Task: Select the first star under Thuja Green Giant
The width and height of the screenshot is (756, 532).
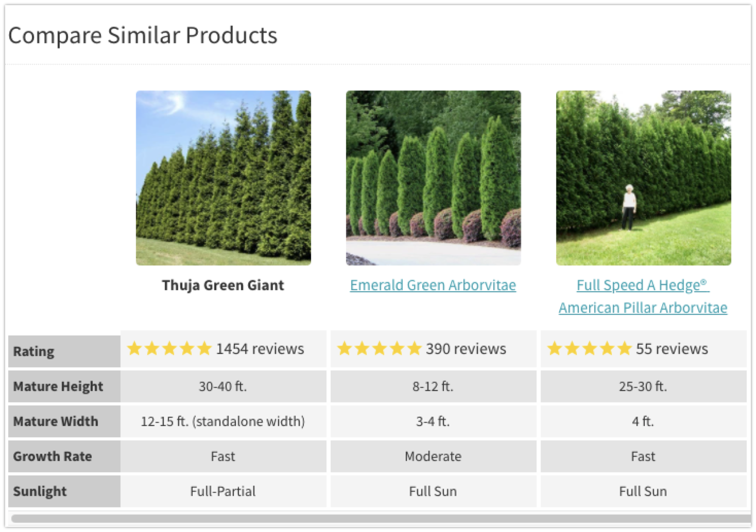Action: (x=135, y=349)
